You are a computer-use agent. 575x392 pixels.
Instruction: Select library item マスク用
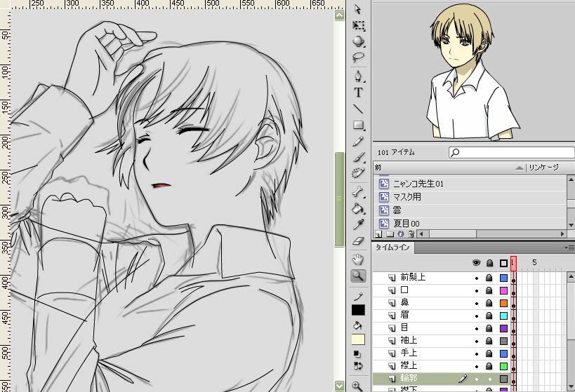pos(470,197)
